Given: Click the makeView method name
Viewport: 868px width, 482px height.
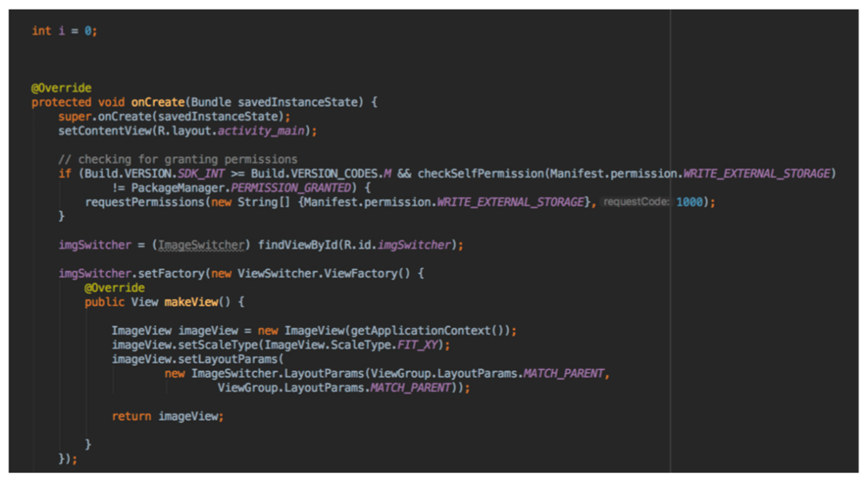Looking at the screenshot, I should coord(191,302).
